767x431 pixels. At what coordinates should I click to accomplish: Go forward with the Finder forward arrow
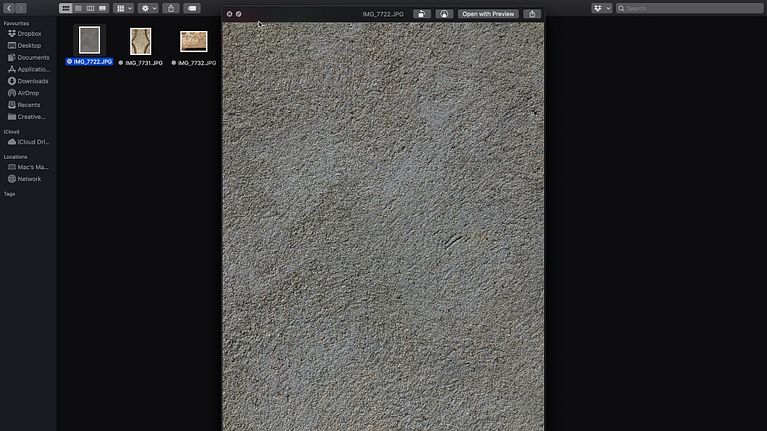click(x=20, y=8)
